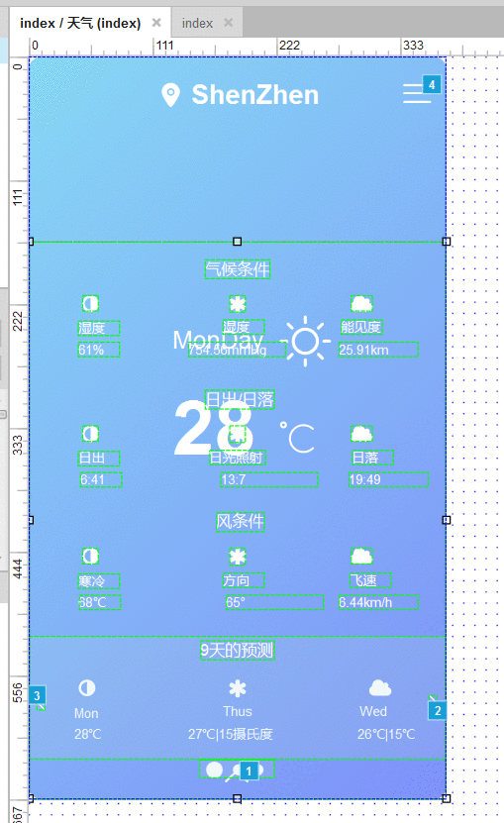The image size is (504, 823).
Task: Select the half-moon icon above 日出
Action: 90,434
